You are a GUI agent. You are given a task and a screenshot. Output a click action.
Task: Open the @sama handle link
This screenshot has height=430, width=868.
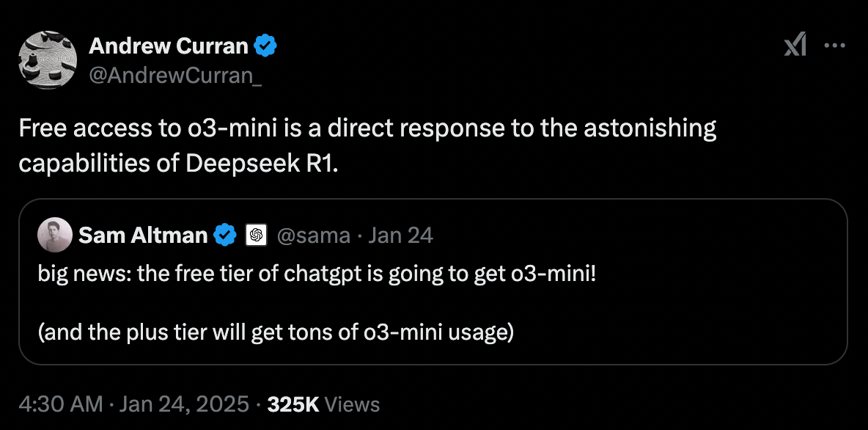click(x=313, y=236)
